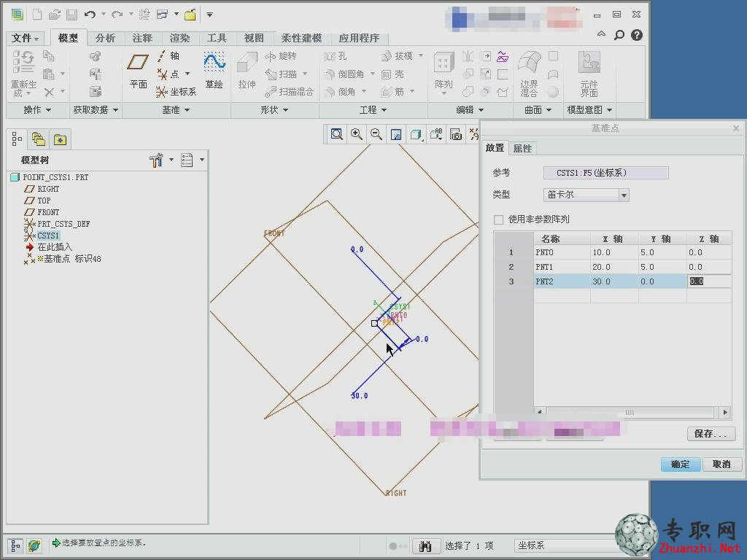Click the 确定 button
This screenshot has width=747, height=560.
(x=681, y=464)
